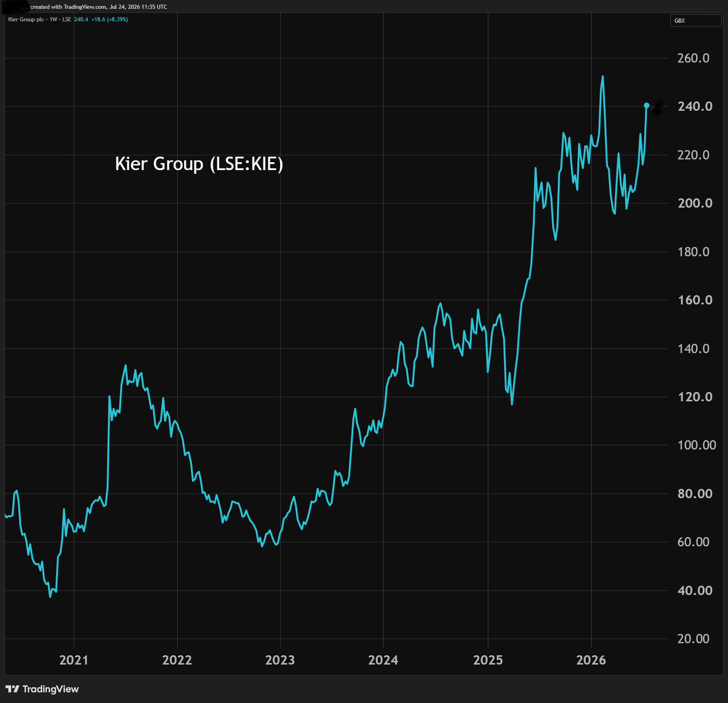Click the Kier Group plc symbol label
This screenshot has height=703, width=728.
click(26, 19)
